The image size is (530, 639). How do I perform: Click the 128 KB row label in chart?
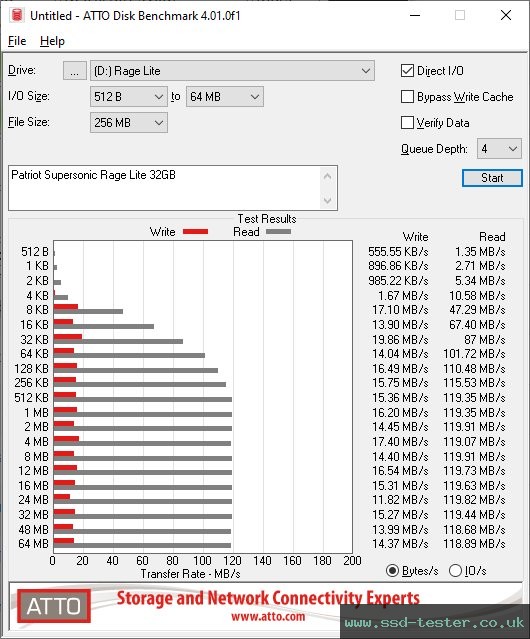[31, 368]
